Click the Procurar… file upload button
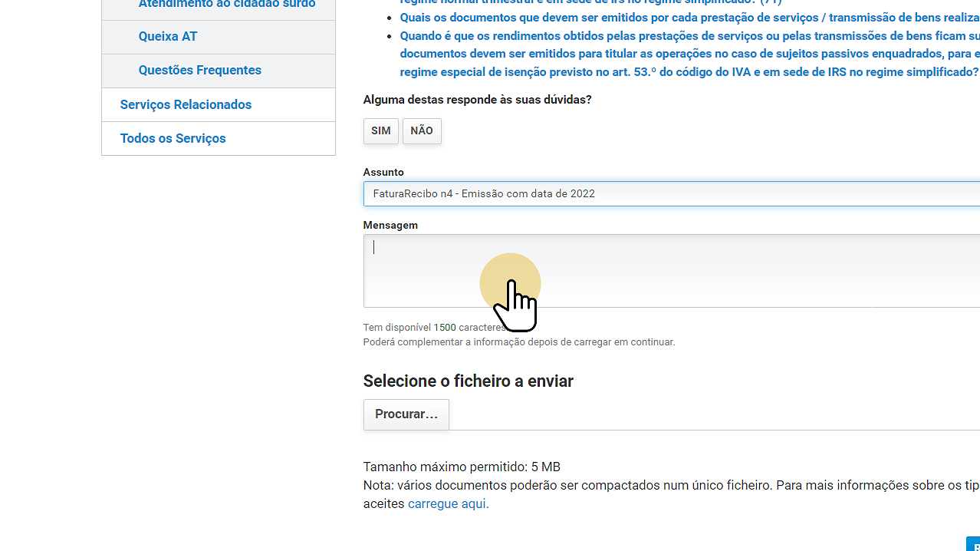This screenshot has width=980, height=551. 406,414
